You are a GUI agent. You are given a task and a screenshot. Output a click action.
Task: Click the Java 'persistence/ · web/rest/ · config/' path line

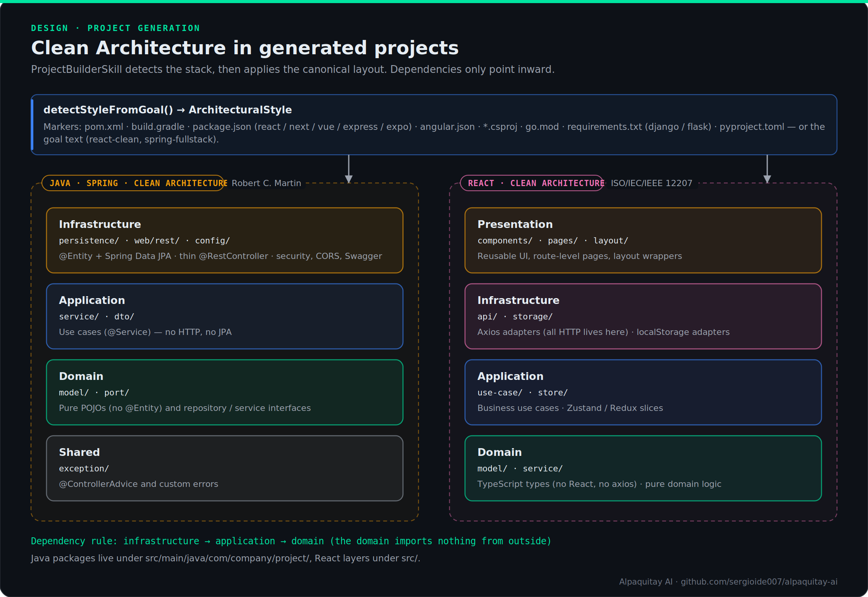coord(144,241)
